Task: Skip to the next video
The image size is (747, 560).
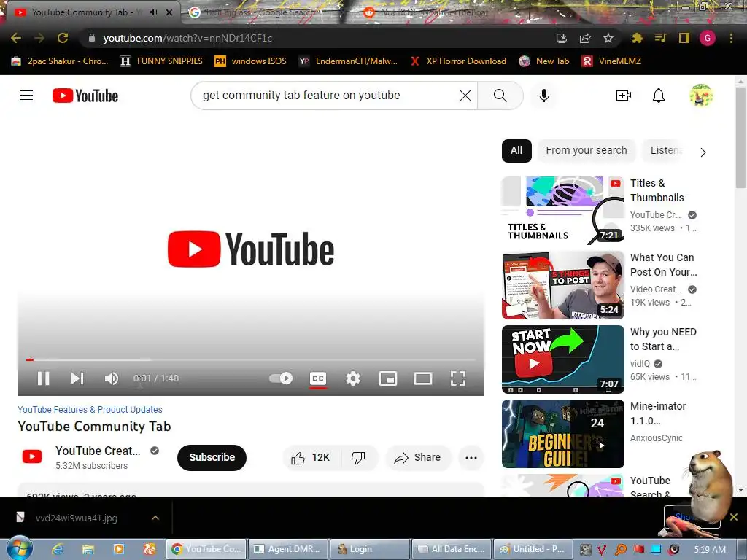Action: point(77,378)
